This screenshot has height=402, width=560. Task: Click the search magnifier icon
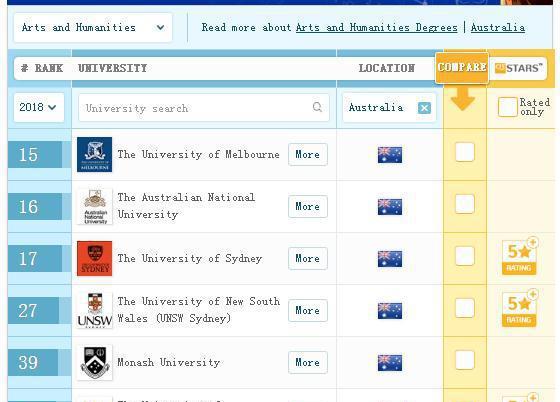(317, 107)
